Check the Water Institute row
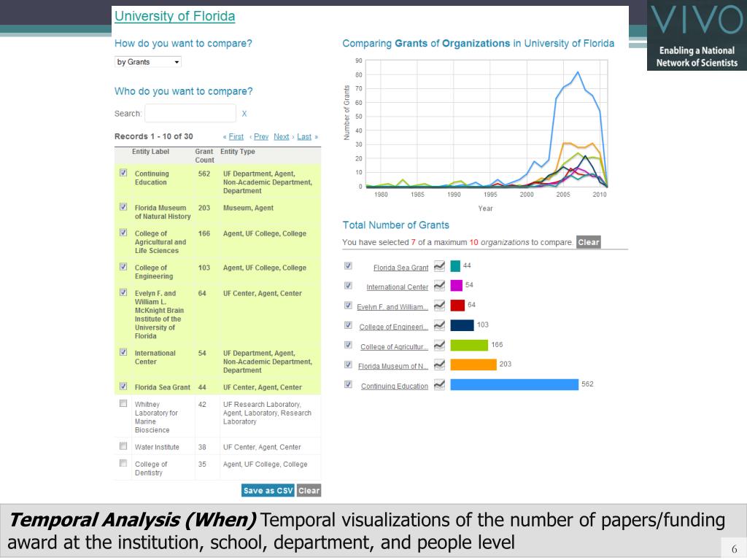The height and width of the screenshot is (560, 747). pos(123,446)
